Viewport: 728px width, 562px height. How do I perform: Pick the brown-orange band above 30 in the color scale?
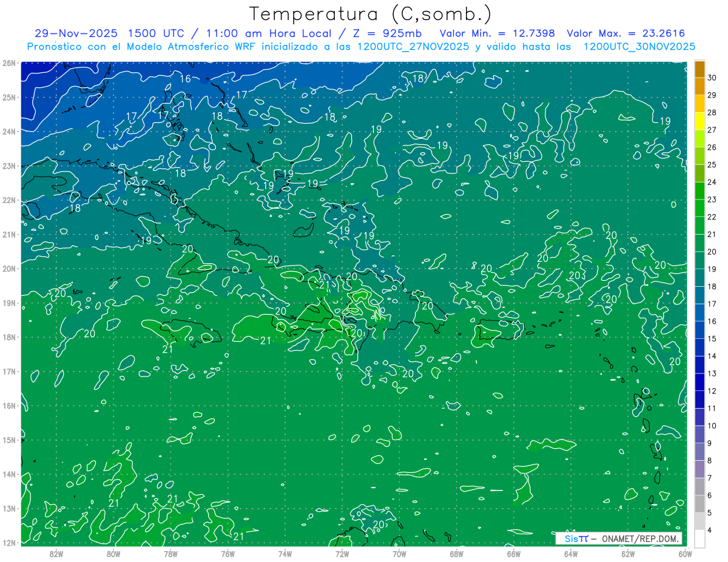pos(699,69)
